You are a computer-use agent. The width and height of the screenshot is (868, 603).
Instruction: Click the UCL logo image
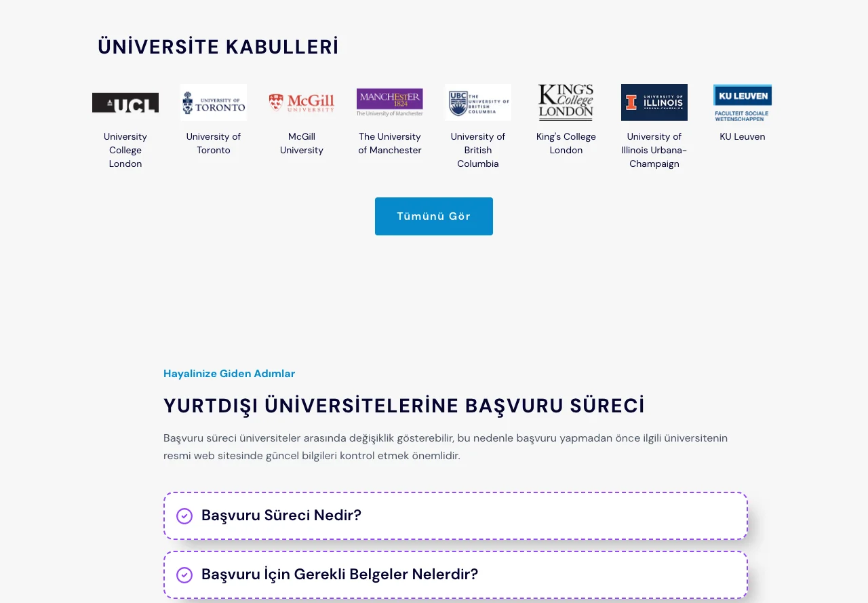(125, 102)
